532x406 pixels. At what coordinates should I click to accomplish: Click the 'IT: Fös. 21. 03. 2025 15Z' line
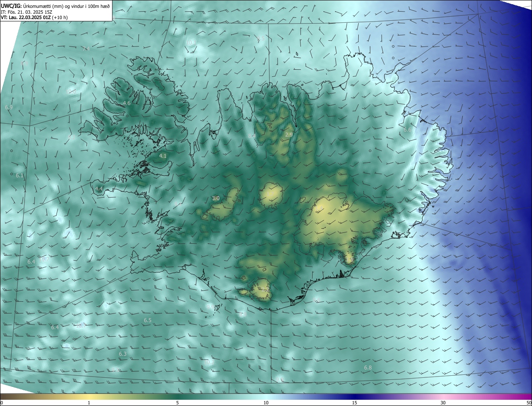[x=26, y=12]
